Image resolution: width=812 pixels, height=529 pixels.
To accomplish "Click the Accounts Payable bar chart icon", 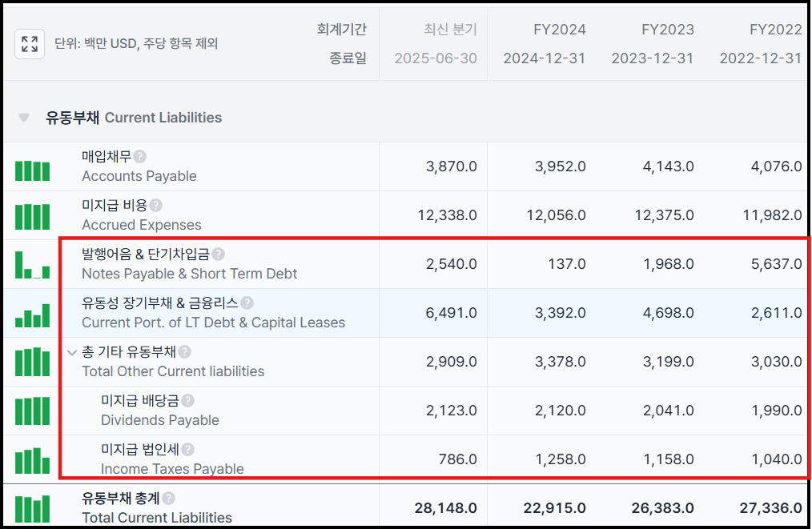I will (x=32, y=170).
